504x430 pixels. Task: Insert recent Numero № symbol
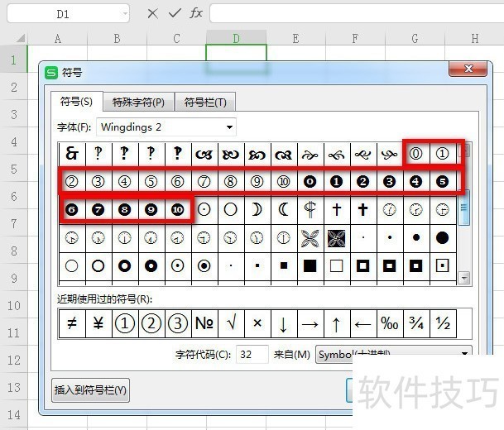(x=204, y=323)
